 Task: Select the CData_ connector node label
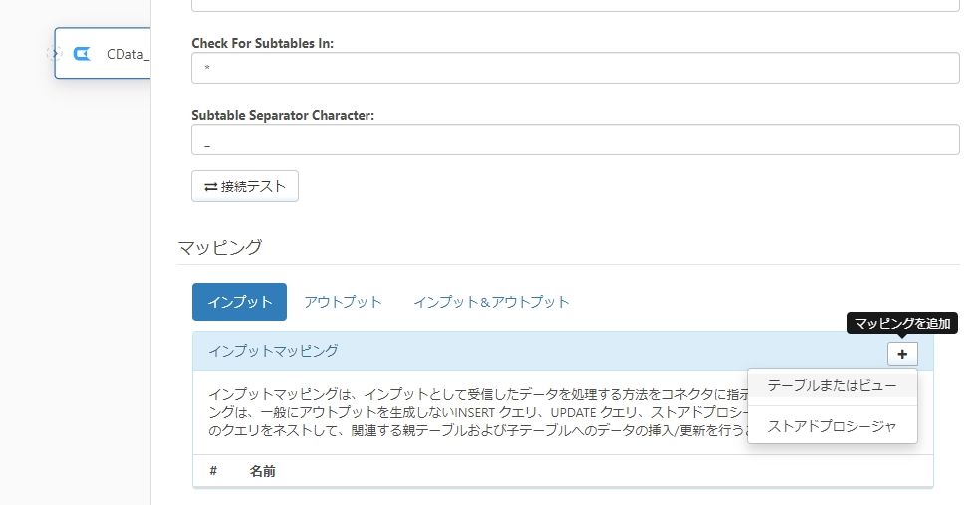tap(127, 54)
